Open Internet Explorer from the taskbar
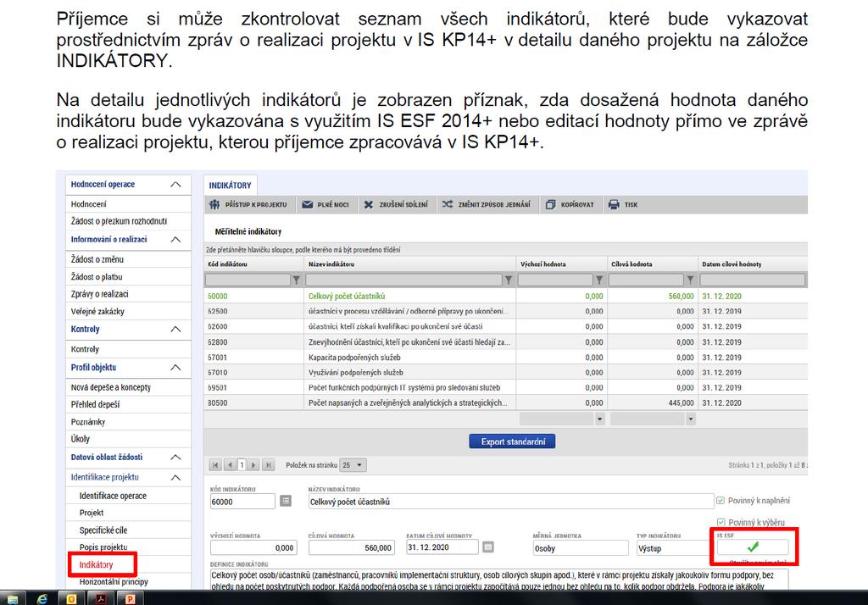868x605 pixels. [x=42, y=598]
